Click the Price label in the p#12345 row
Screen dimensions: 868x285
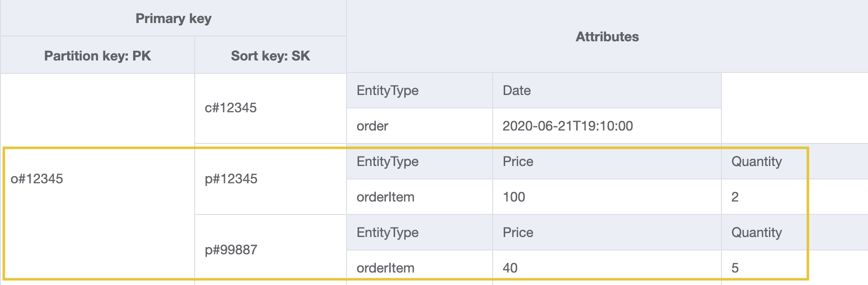tap(518, 161)
